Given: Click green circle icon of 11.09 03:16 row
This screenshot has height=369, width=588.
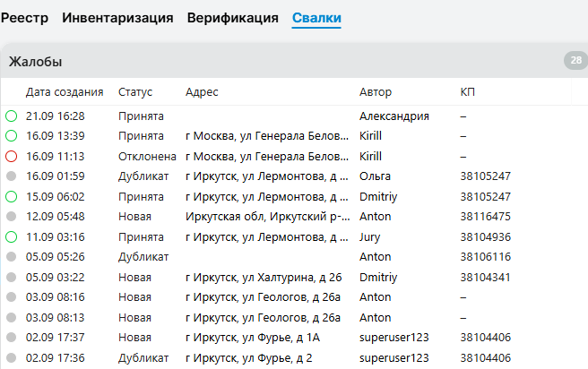Looking at the screenshot, I should coord(11,236).
